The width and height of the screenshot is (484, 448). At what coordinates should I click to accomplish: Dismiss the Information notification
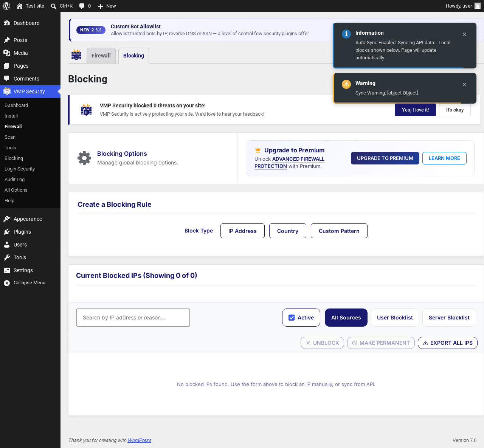pyautogui.click(x=464, y=34)
